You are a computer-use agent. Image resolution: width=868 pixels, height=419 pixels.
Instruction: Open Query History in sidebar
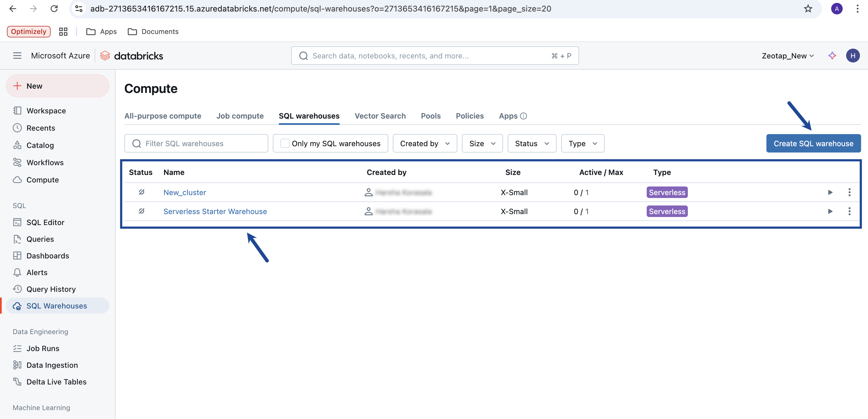point(51,289)
